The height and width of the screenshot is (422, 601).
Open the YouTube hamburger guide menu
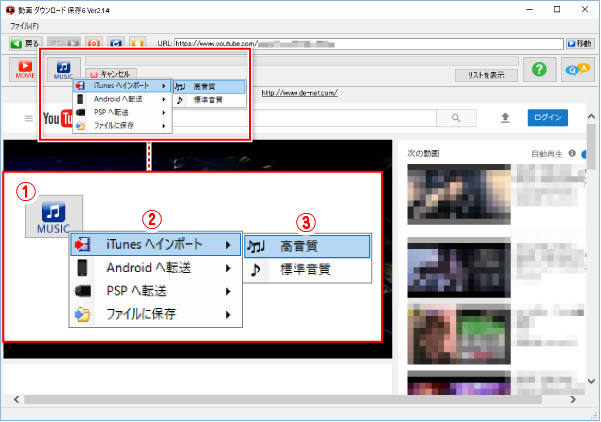(x=29, y=118)
